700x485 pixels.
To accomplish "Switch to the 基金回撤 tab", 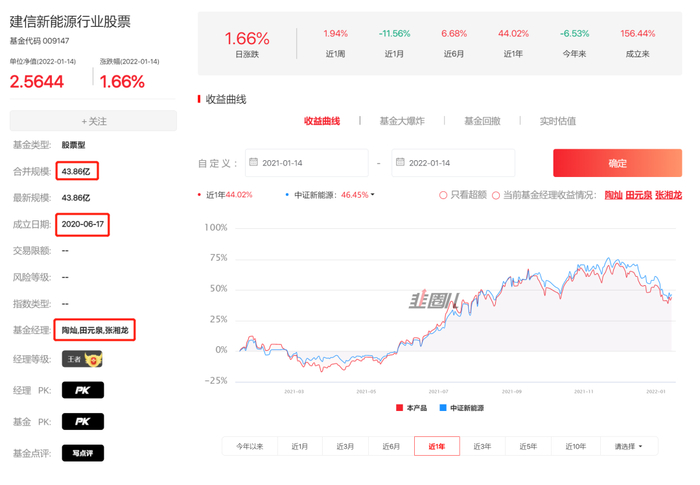I will [x=482, y=121].
